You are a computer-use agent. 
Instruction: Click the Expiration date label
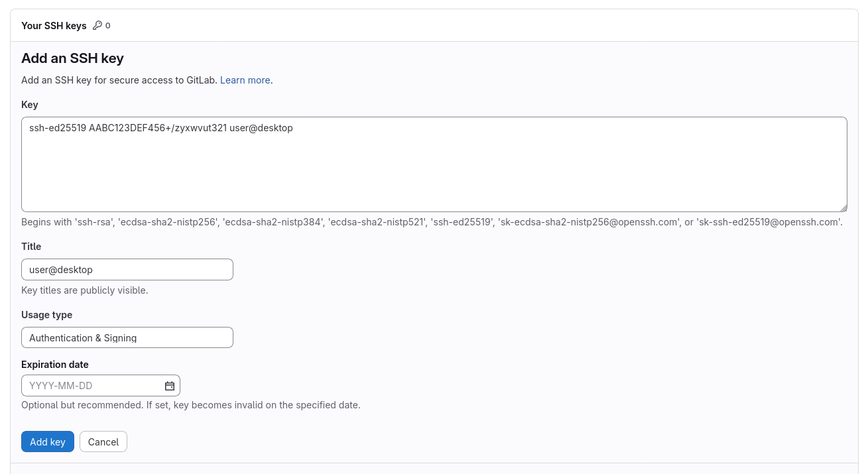54,364
